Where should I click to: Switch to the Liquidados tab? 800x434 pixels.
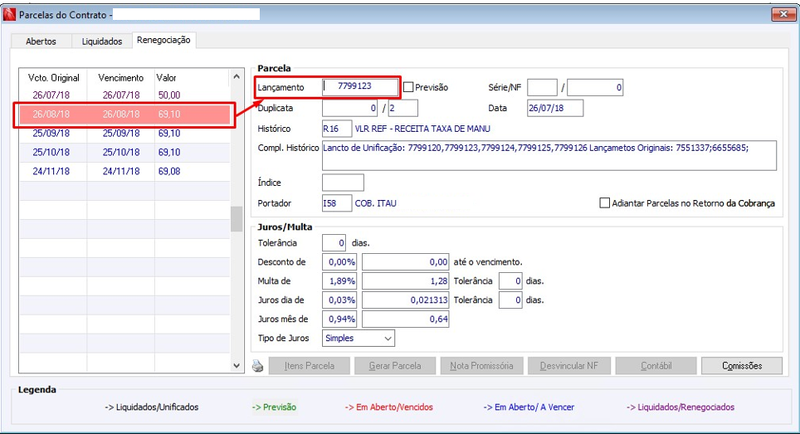(102, 41)
